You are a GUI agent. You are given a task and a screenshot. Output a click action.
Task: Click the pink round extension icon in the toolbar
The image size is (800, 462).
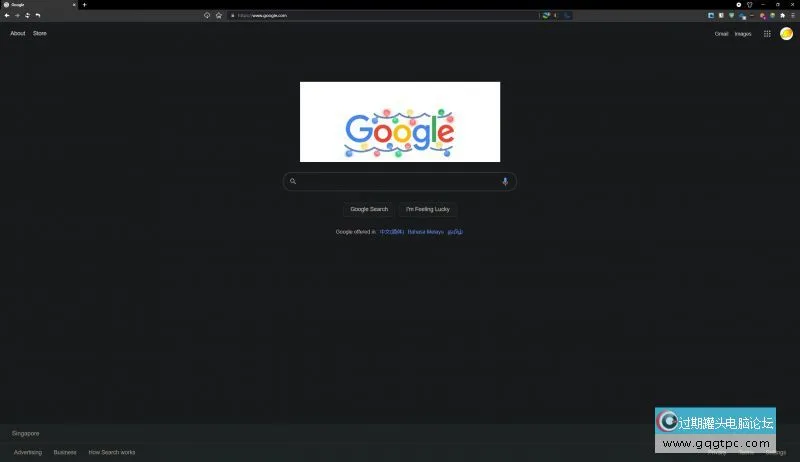click(x=763, y=16)
